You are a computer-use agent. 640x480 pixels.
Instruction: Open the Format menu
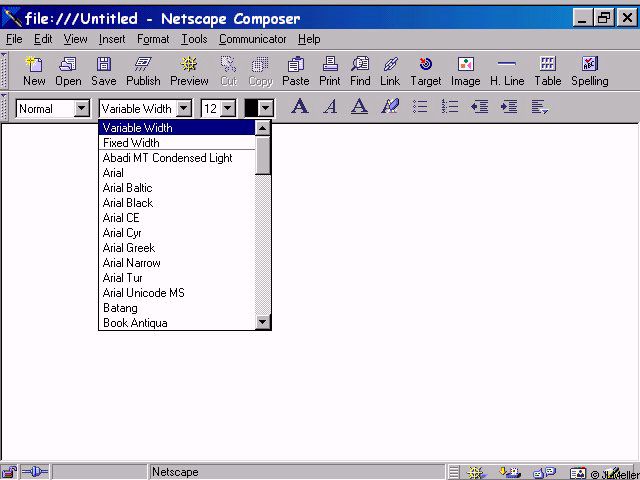coord(153,39)
